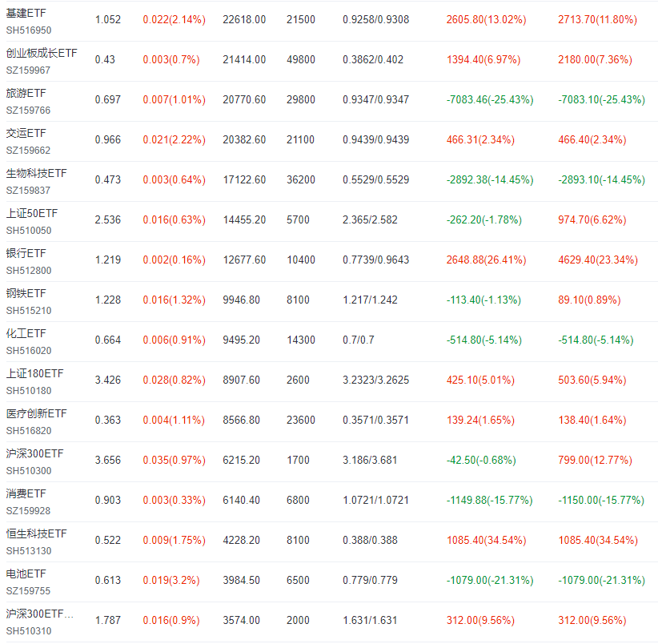Click the market value 3574.00
Viewport: 658px width, 644px height.
point(241,621)
